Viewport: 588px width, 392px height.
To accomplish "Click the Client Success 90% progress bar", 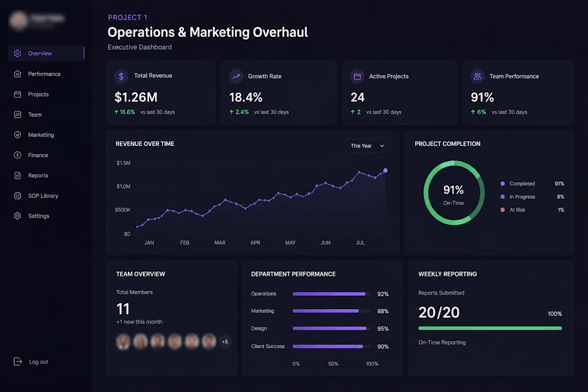I will [331, 346].
